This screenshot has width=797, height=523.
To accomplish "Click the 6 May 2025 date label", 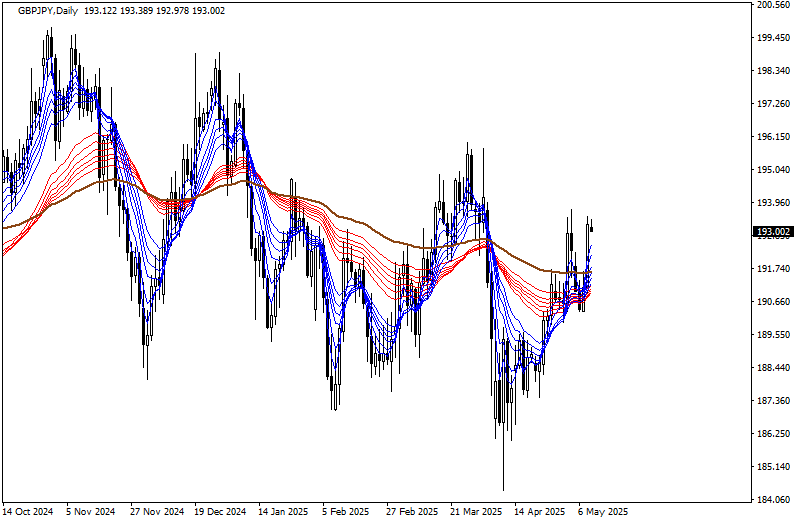I will point(603,512).
